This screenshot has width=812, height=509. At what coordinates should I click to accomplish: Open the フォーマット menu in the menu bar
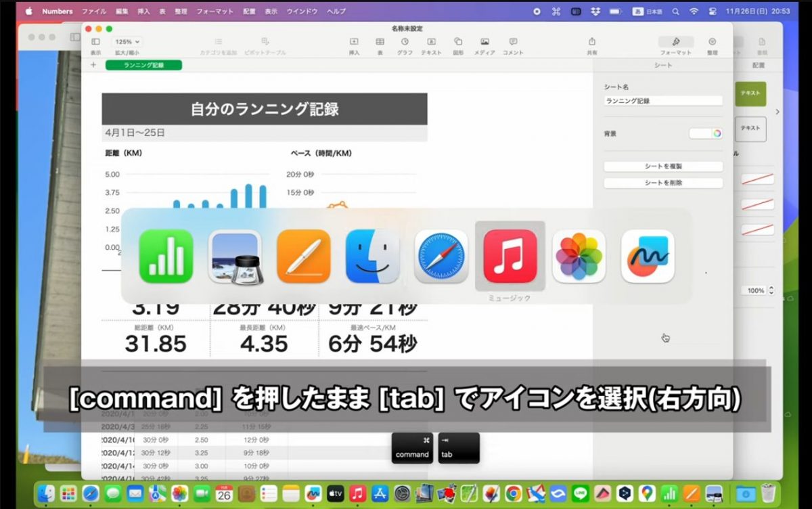pyautogui.click(x=215, y=12)
